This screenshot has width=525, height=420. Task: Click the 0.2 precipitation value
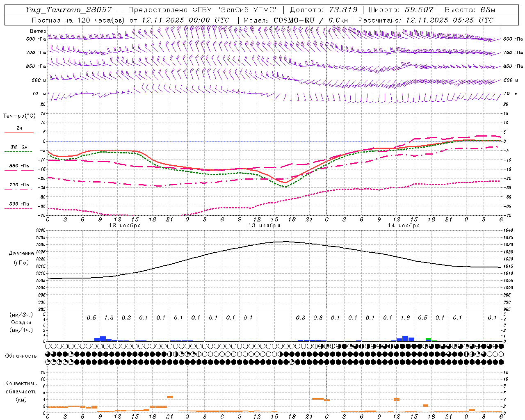[126, 317]
